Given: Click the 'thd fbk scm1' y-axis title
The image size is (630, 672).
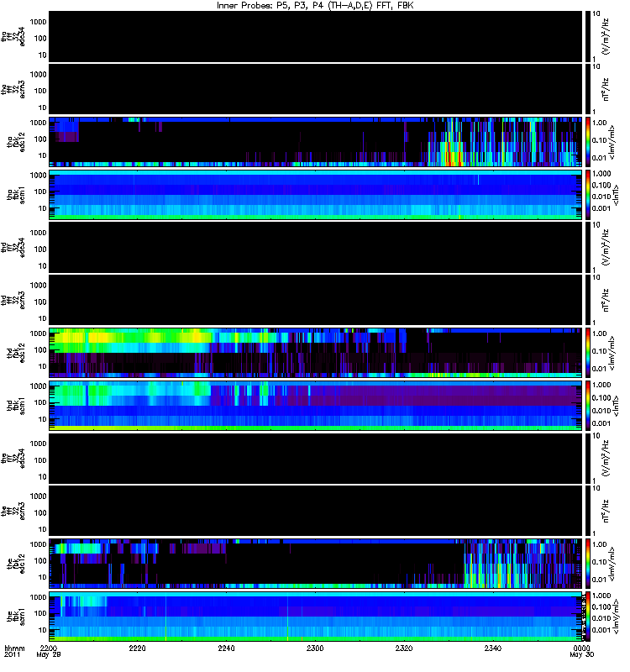Looking at the screenshot, I should (16, 406).
